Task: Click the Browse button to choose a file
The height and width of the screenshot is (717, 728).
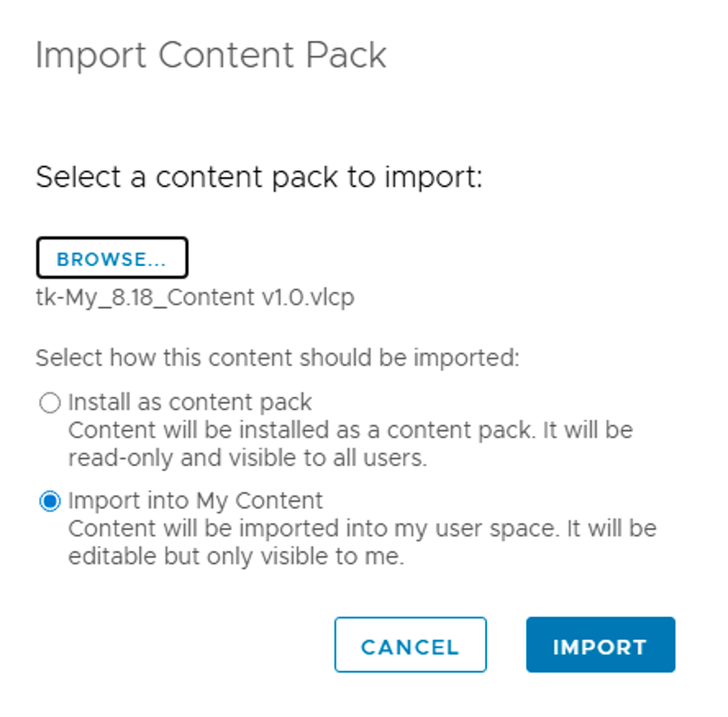Action: pyautogui.click(x=111, y=259)
